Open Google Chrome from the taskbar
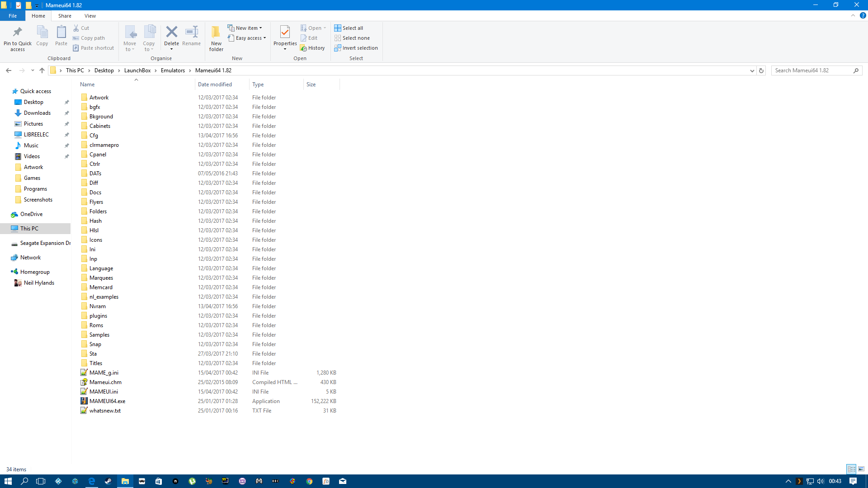The height and width of the screenshot is (488, 868). (309, 481)
